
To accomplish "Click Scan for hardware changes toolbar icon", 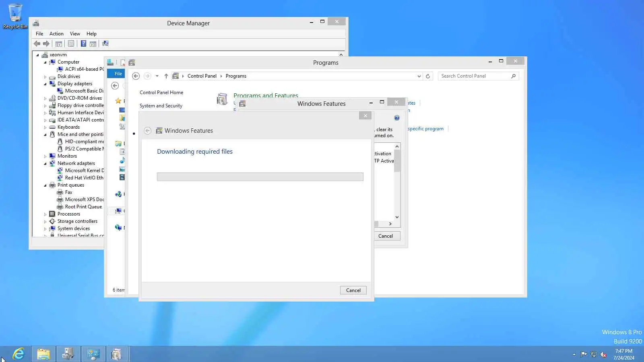I will 105,44.
